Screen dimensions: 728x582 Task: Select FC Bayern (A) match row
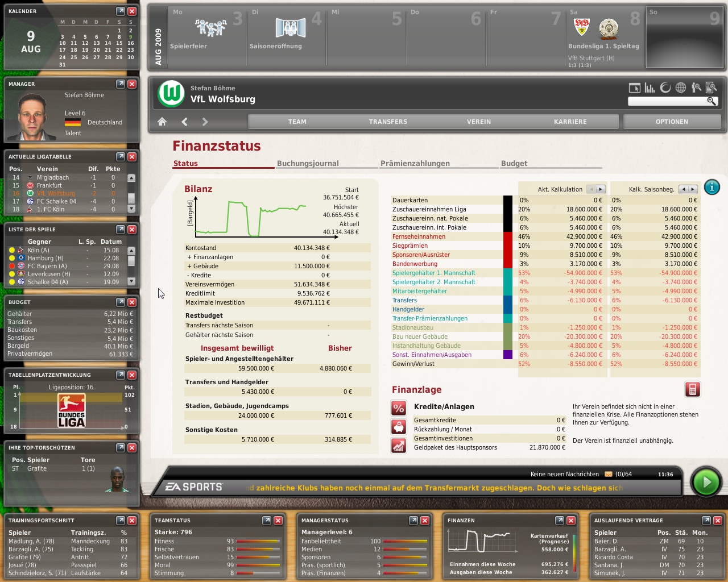66,266
